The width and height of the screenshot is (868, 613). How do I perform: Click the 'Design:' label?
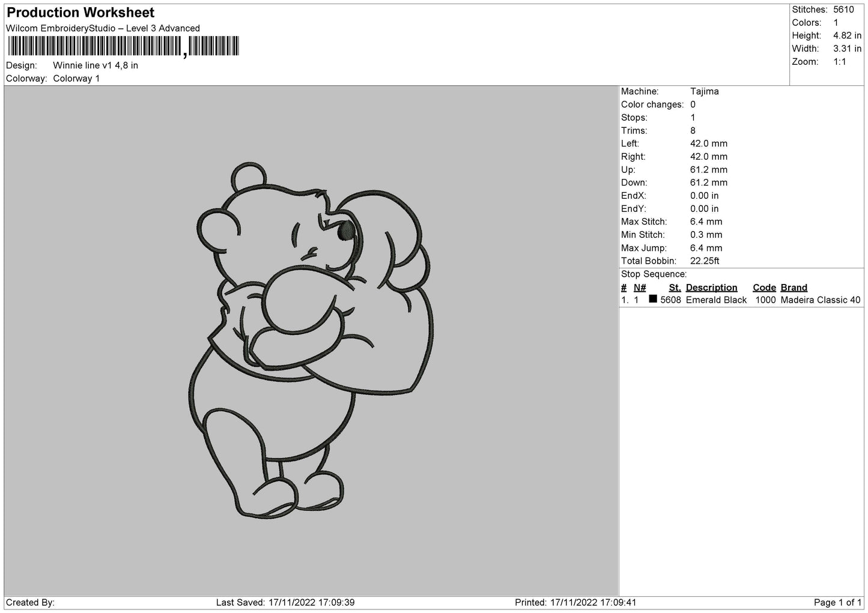pos(21,65)
